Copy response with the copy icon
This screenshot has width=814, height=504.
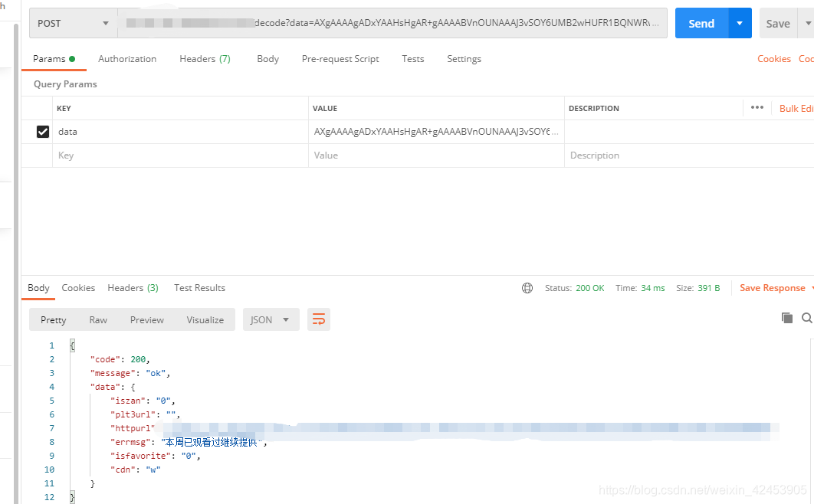point(787,318)
